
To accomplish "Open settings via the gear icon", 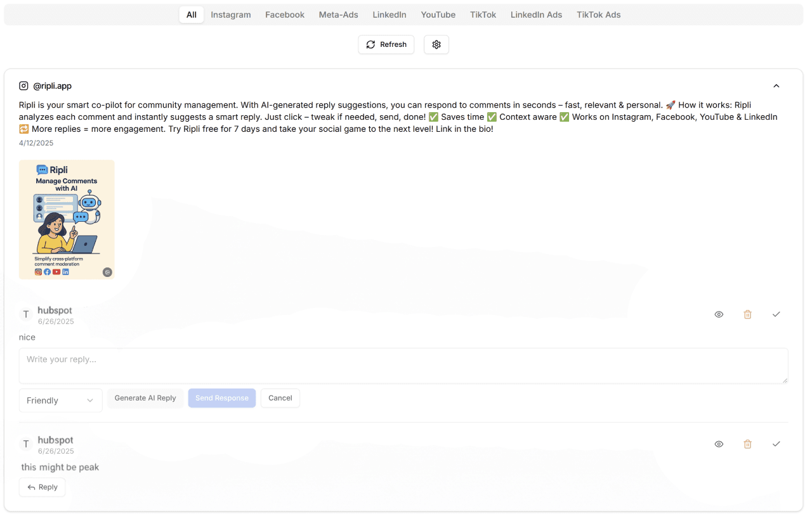I will coord(436,44).
